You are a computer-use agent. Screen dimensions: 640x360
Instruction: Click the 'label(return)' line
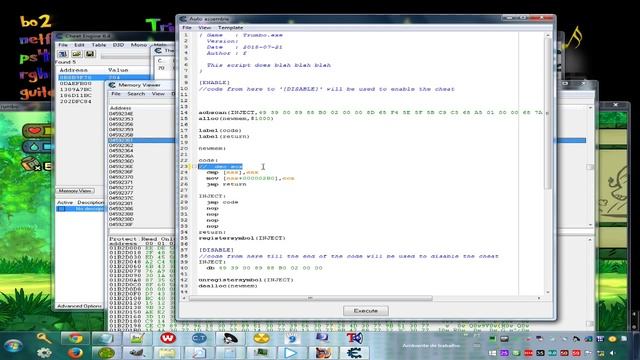pos(224,136)
